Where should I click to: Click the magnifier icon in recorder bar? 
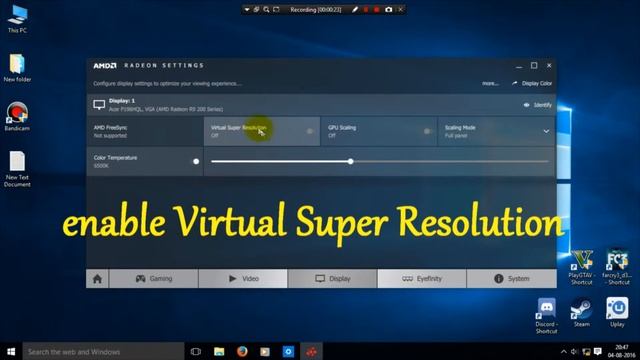266,9
